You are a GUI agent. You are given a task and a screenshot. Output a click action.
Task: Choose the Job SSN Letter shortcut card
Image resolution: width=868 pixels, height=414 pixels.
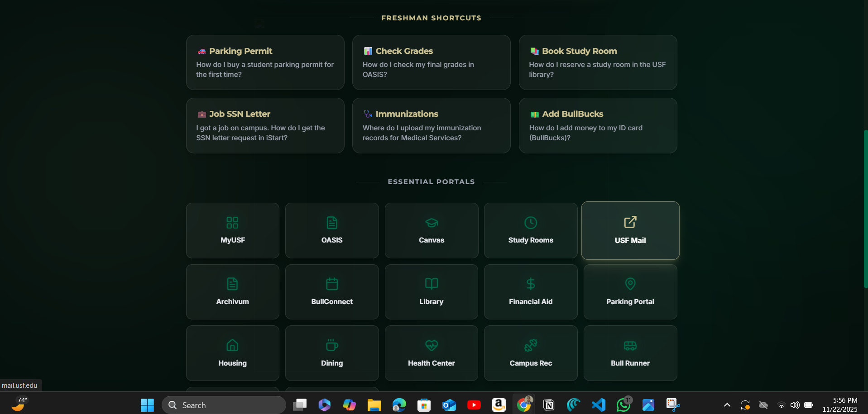tap(265, 125)
